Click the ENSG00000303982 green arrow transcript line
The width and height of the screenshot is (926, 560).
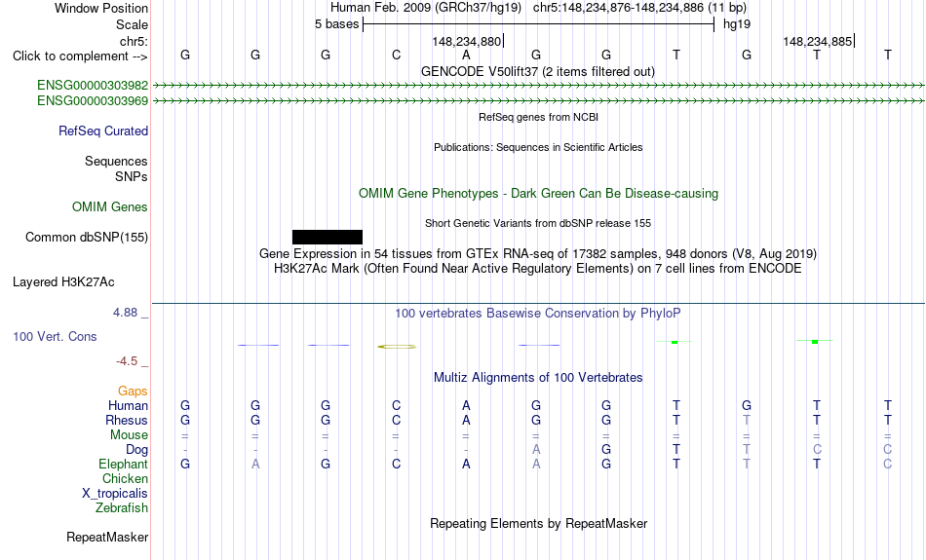tap(539, 86)
